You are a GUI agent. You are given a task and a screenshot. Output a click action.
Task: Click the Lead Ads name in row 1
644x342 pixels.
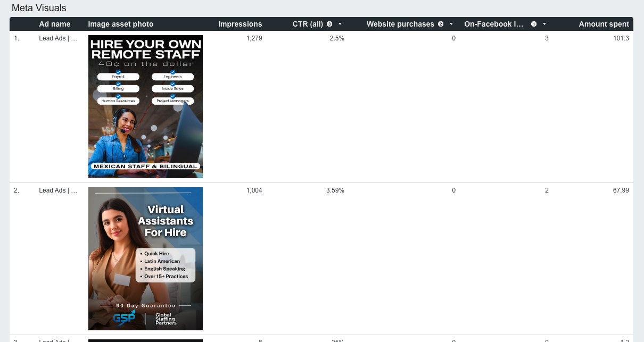pyautogui.click(x=57, y=38)
